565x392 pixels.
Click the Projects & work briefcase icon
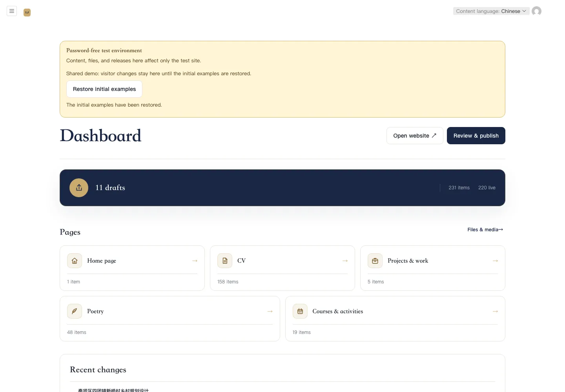pyautogui.click(x=375, y=261)
